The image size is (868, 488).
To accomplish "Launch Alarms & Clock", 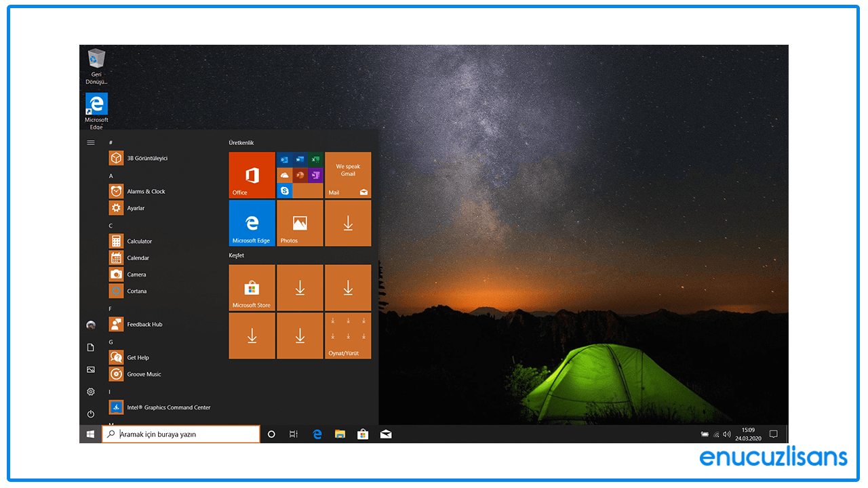I will pyautogui.click(x=146, y=191).
